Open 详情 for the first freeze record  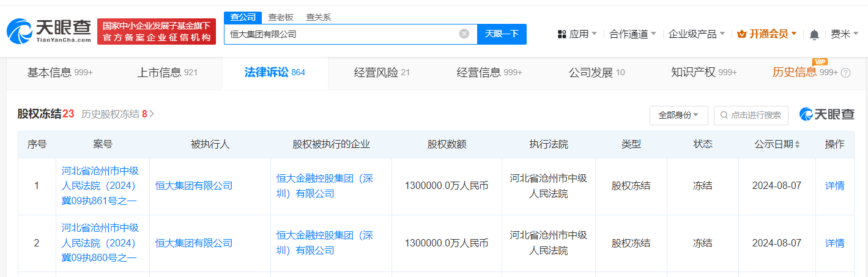point(834,186)
